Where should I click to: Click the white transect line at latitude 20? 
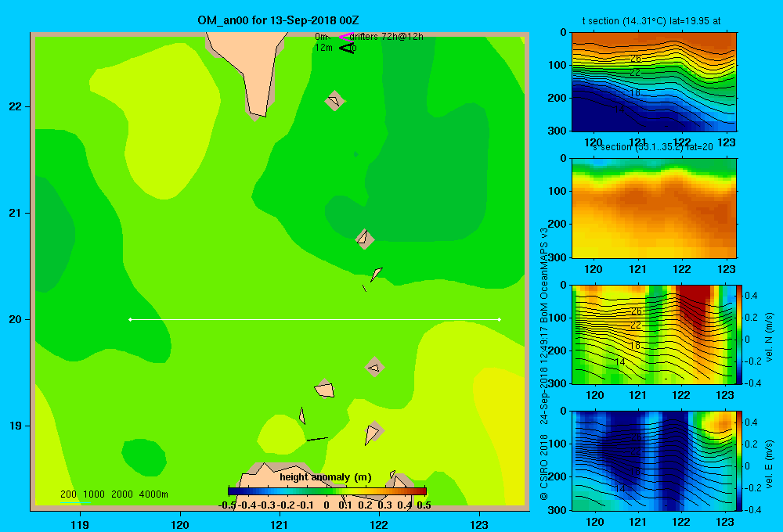315,319
